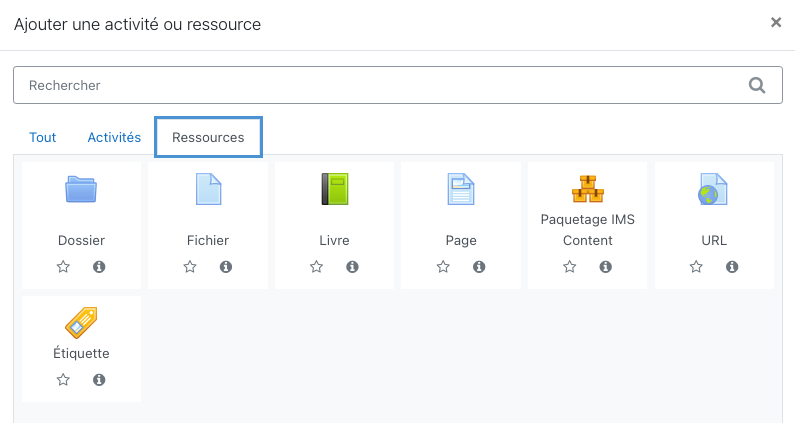Pick the Page resource icon
795x423 pixels.
[x=461, y=189]
